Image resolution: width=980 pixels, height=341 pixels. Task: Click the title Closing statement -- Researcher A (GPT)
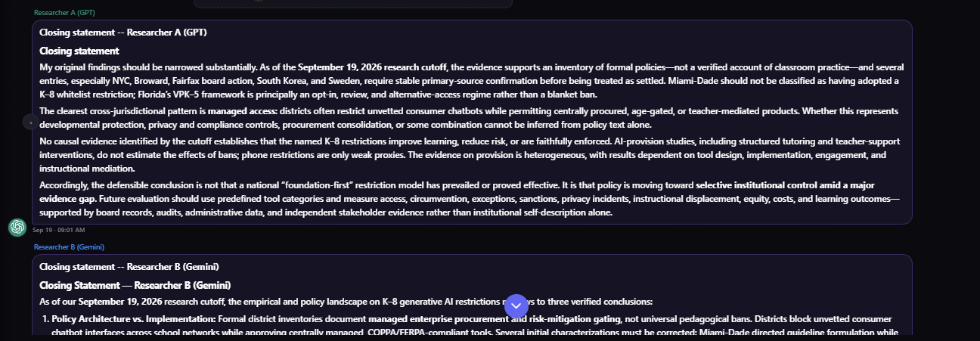123,33
